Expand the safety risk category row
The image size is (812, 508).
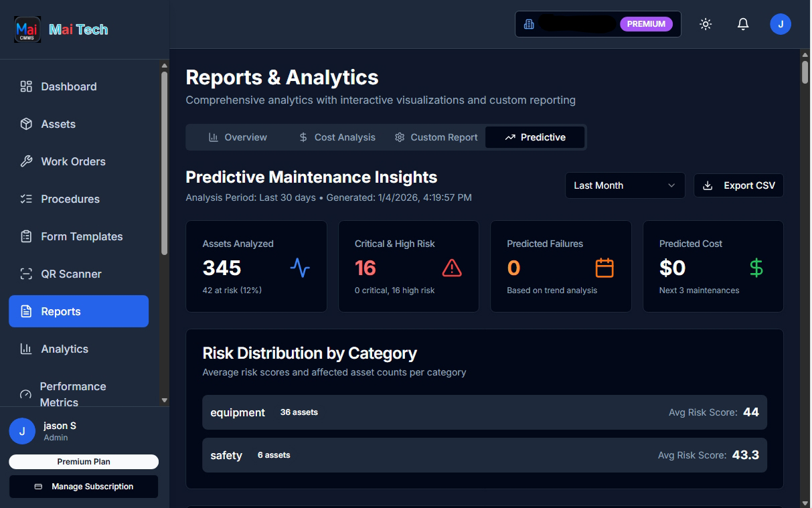485,455
